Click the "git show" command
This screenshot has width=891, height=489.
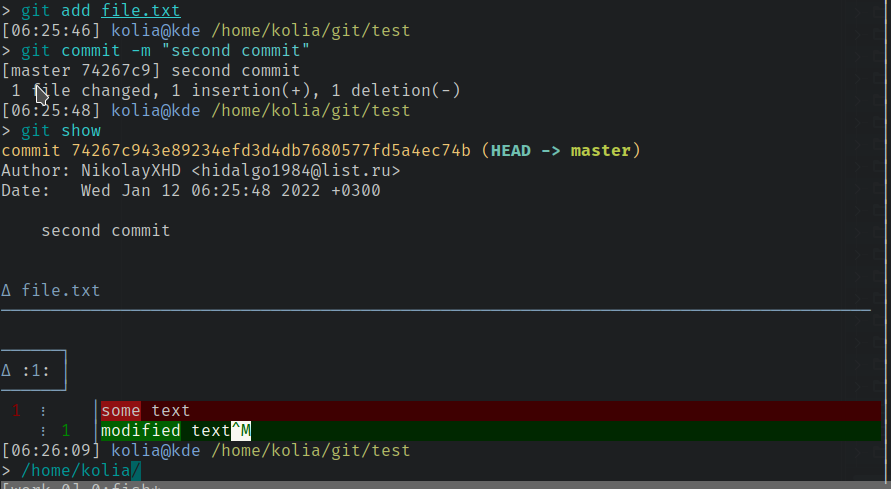click(x=61, y=131)
